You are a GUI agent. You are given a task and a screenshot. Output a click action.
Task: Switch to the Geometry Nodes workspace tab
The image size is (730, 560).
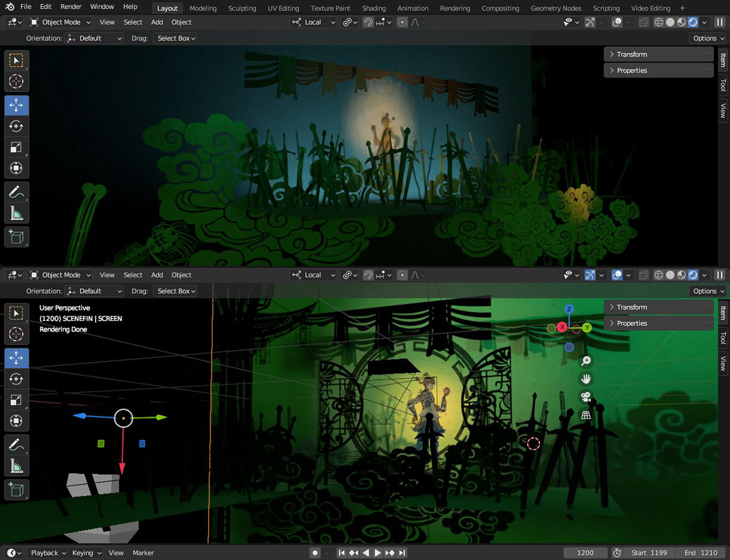click(556, 9)
